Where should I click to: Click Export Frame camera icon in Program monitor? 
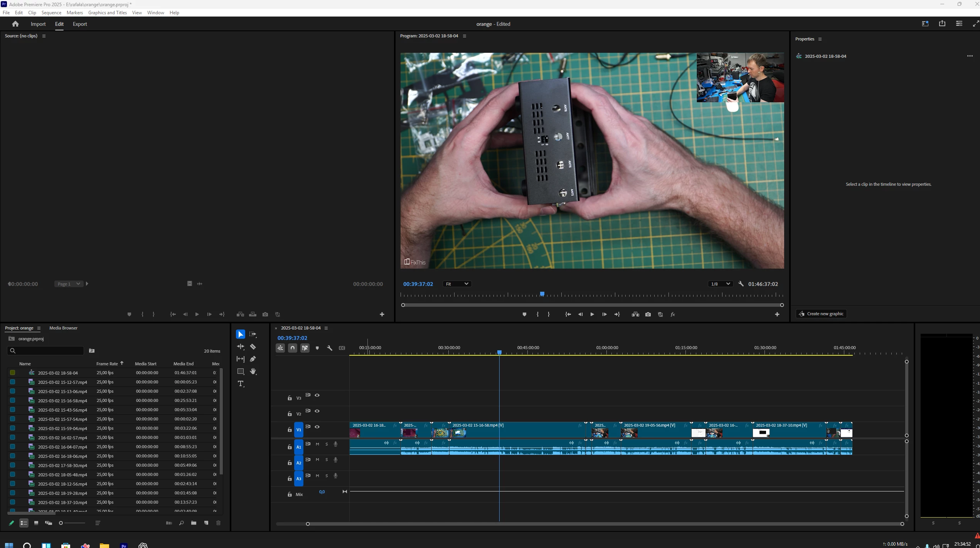tap(648, 314)
